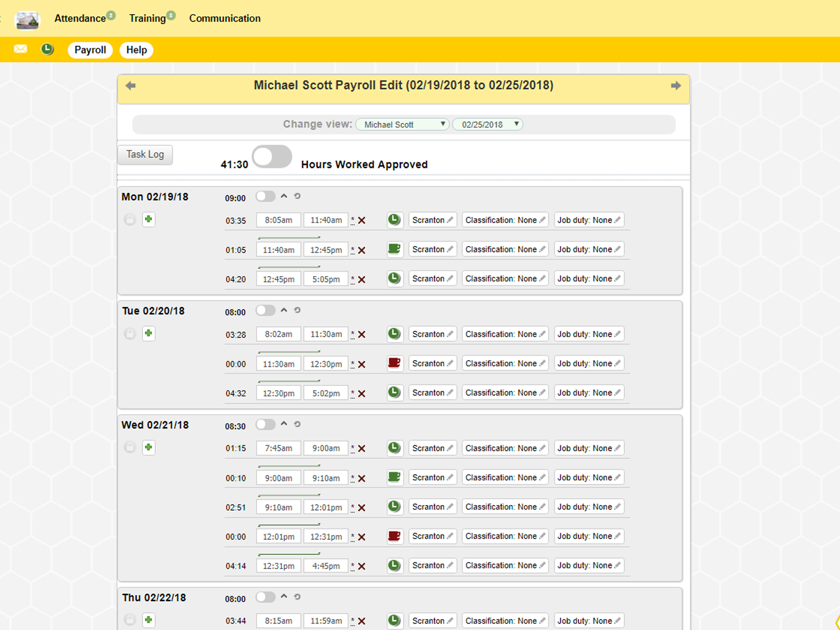Viewport: 840px width, 630px height.
Task: Click the green clock icon in toolbar
Action: 47,49
